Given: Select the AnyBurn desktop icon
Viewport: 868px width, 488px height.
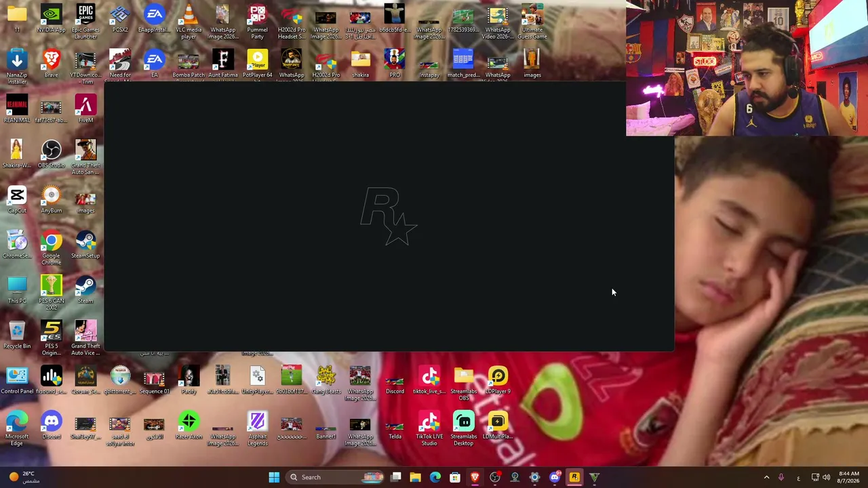Looking at the screenshot, I should point(52,200).
